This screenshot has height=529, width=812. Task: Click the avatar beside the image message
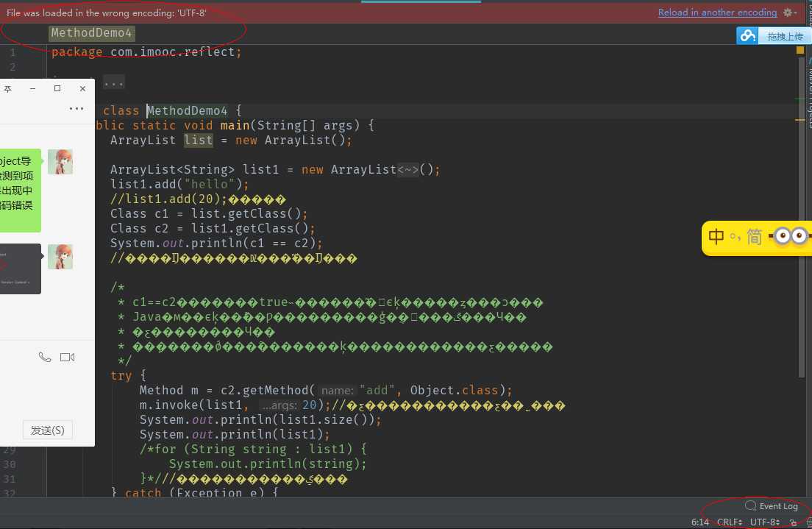60,257
